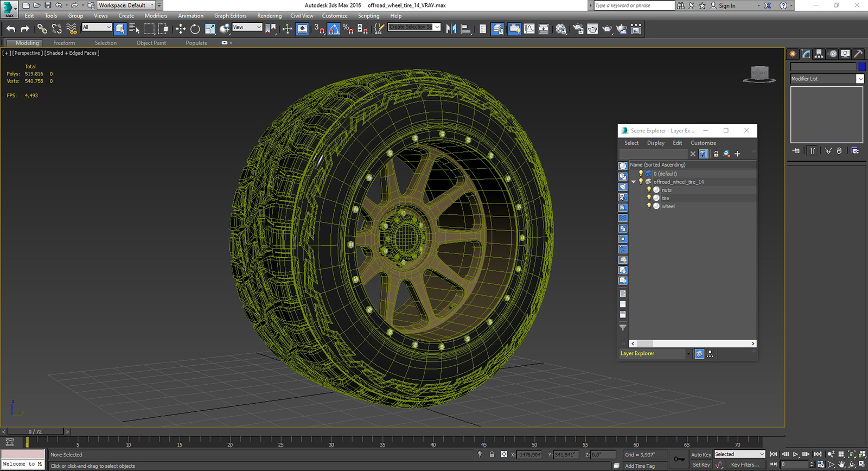The width and height of the screenshot is (868, 471).
Task: Toggle Angle Snap
Action: tap(334, 29)
